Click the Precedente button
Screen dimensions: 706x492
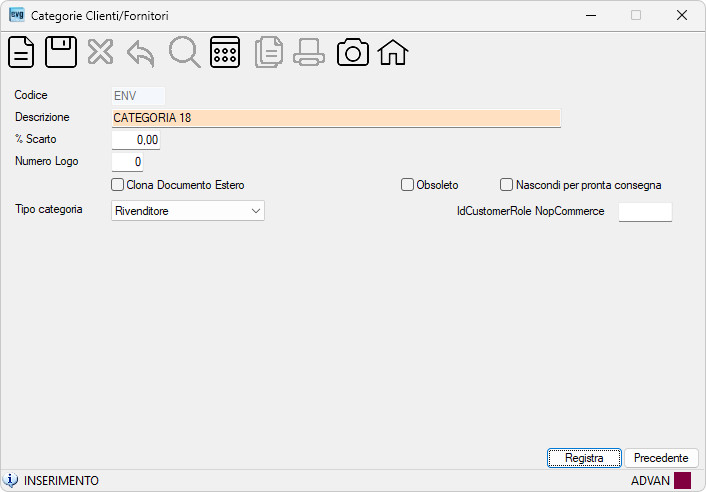(661, 458)
